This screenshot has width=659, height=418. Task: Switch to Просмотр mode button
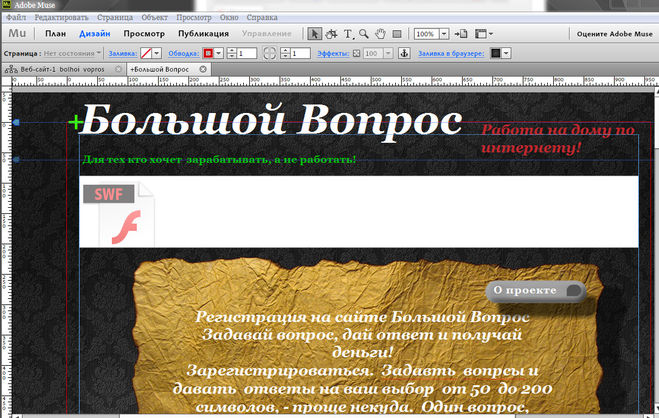click(144, 34)
